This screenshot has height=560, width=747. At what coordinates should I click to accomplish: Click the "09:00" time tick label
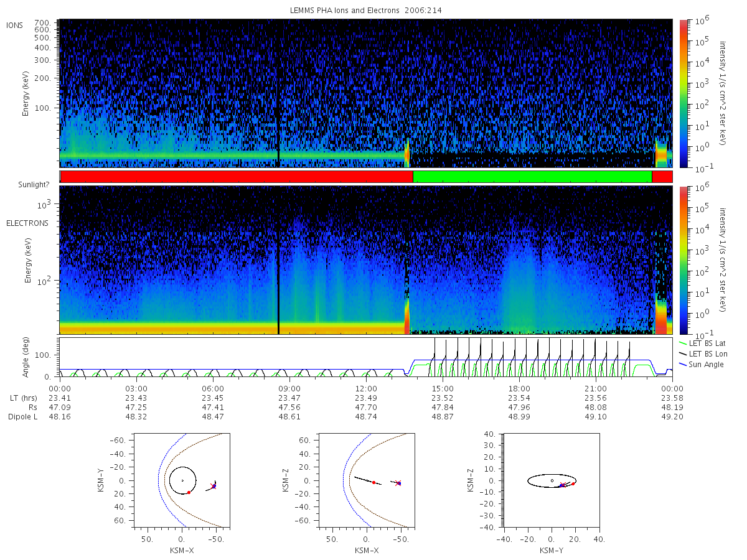(289, 389)
